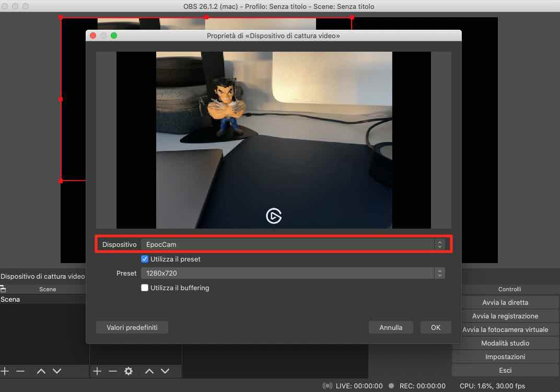Click the Controlli panel header
The height and width of the screenshot is (392, 560).
click(510, 289)
